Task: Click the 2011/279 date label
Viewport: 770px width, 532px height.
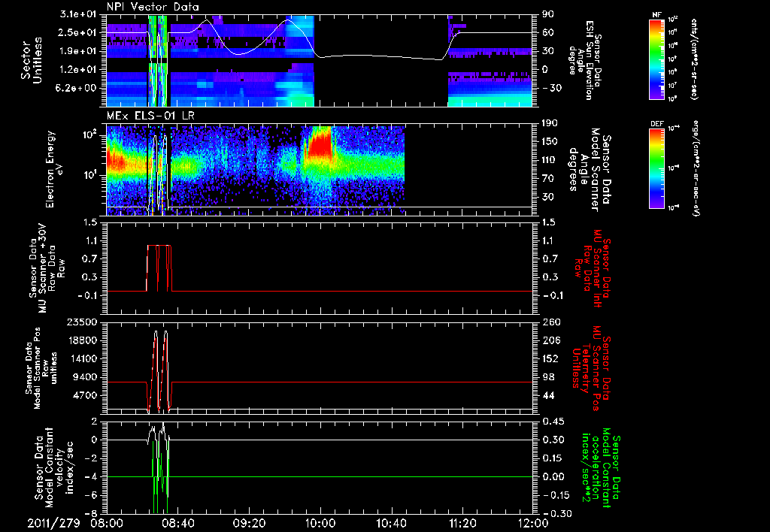Action: pos(53,523)
